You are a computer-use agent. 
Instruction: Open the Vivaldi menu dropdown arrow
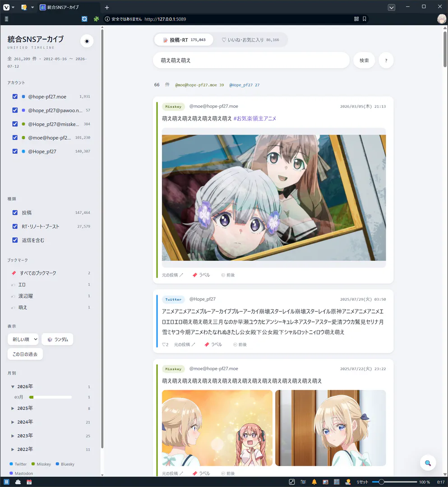(x=13, y=7)
